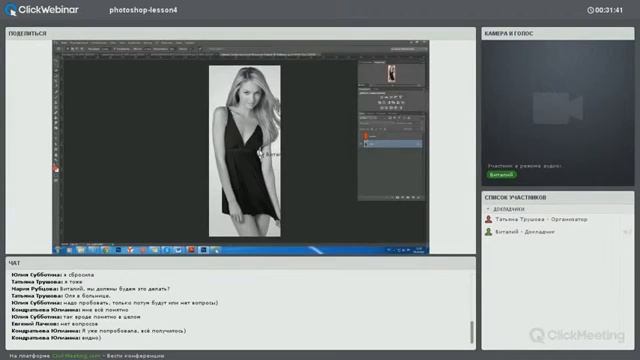Click the Create new group icon

tap(407, 198)
